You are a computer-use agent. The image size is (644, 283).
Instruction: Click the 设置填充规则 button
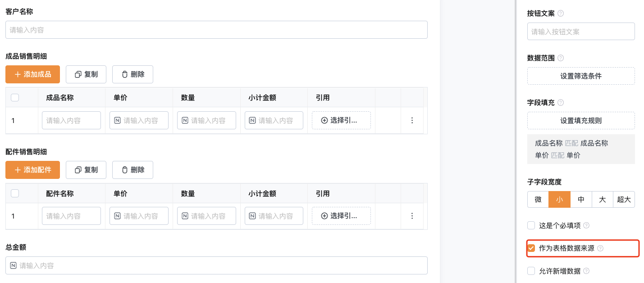581,120
